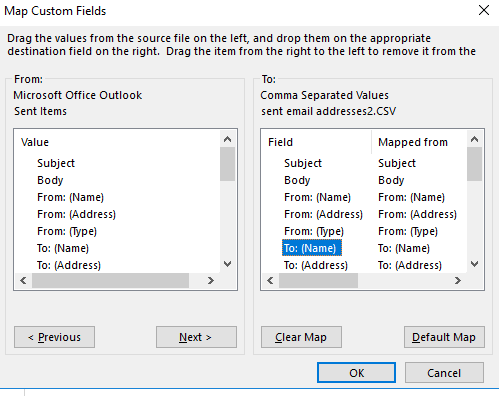Select From: (Name) in the Field column
This screenshot has width=499, height=396.
317,197
